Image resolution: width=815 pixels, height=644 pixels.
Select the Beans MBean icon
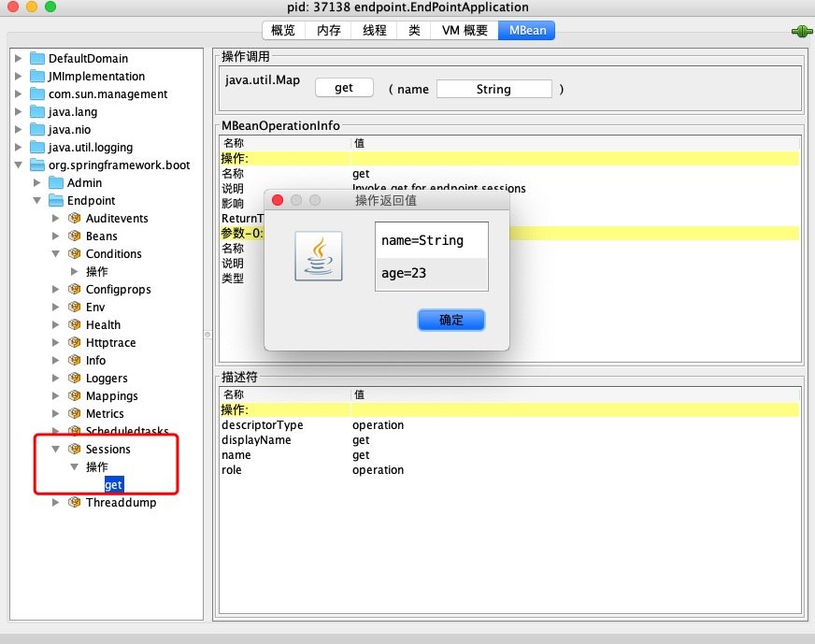pos(75,236)
